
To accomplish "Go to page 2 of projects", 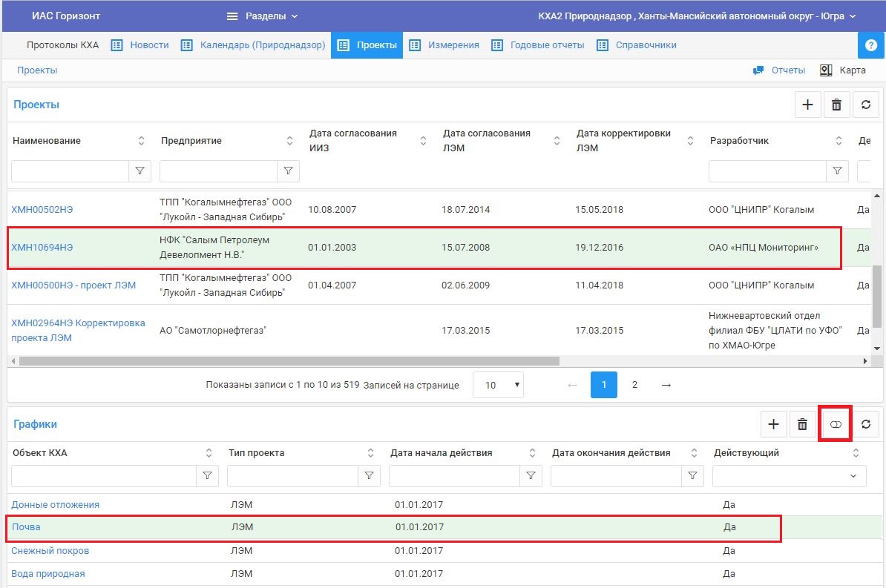I will click(634, 385).
